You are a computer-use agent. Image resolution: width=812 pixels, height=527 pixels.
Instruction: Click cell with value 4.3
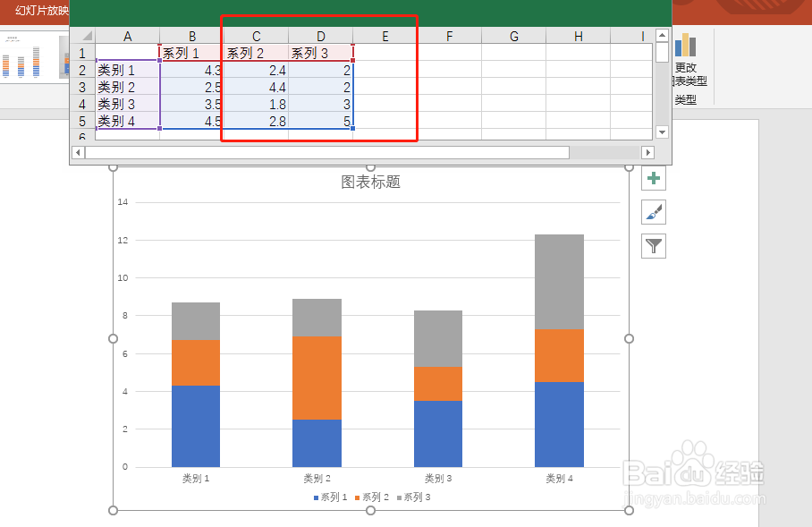(192, 70)
